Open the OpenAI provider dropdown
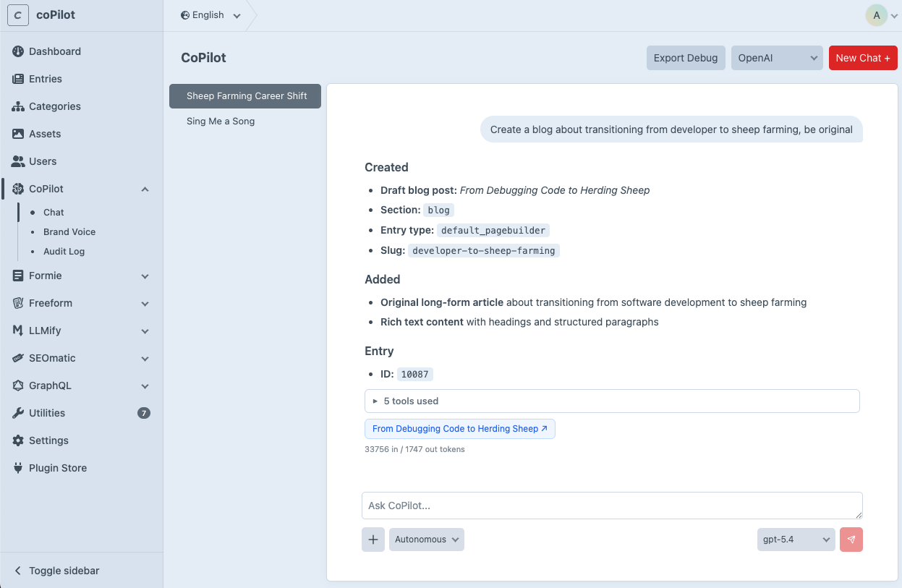Image resolution: width=902 pixels, height=588 pixels. 777,58
